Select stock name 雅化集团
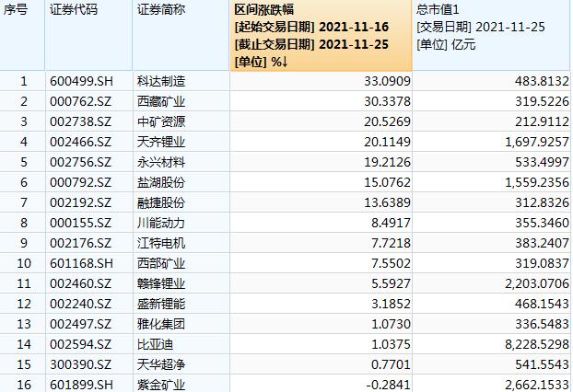573x392 pixels. coord(161,324)
